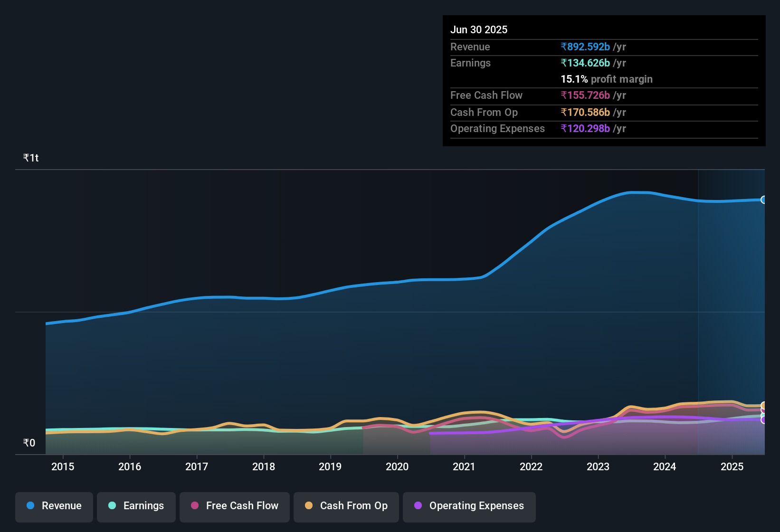Expand the Jun 30 2025 tooltip panel

tap(603, 81)
